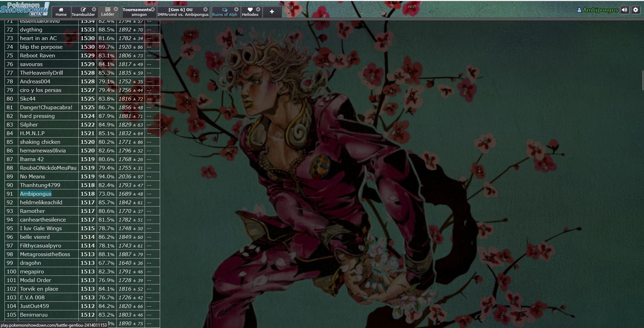Viewport: 644px width, 328px height.
Task: Select player Filthycasualpyro
Action: [x=40, y=246]
